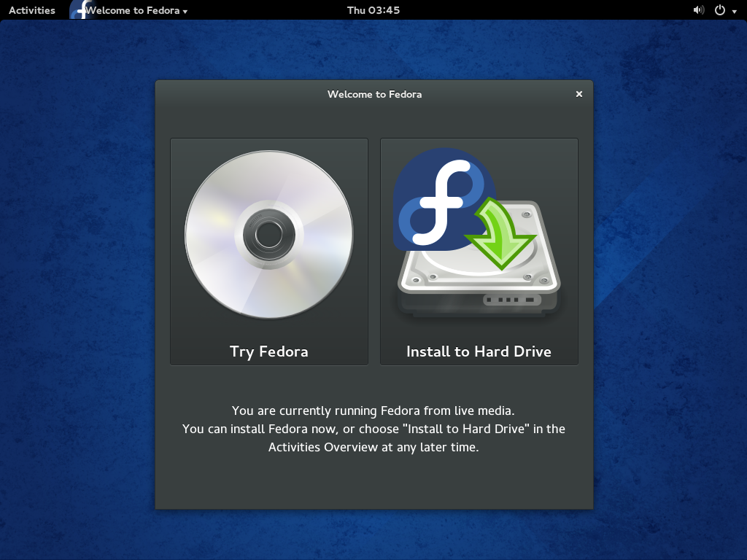
Task: Dismiss the welcome dialog with the X
Action: (578, 94)
